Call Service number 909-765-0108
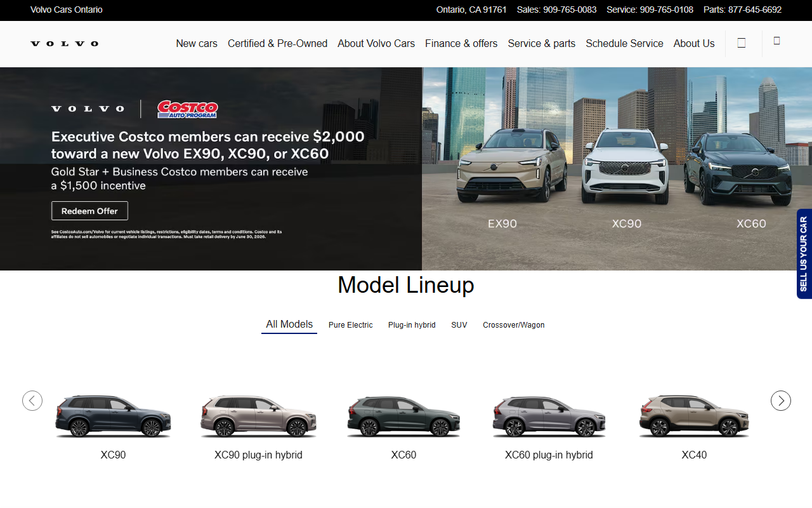This screenshot has width=812, height=508. point(650,10)
